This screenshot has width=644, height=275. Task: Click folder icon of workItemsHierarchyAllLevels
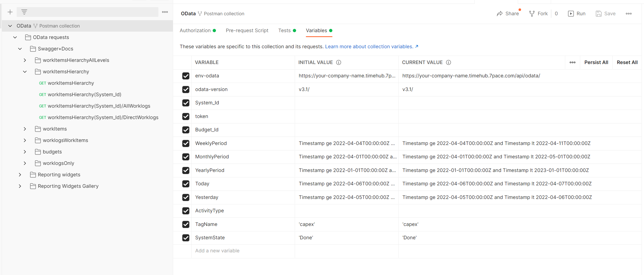(x=38, y=60)
